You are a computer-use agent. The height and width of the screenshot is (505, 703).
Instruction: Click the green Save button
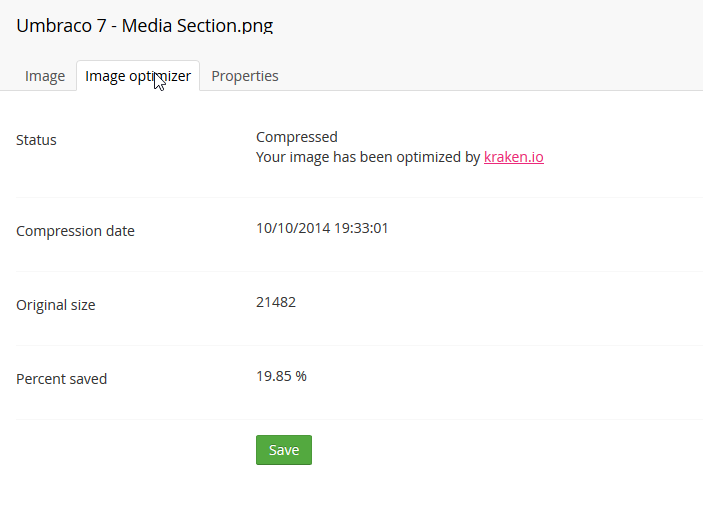coord(284,450)
